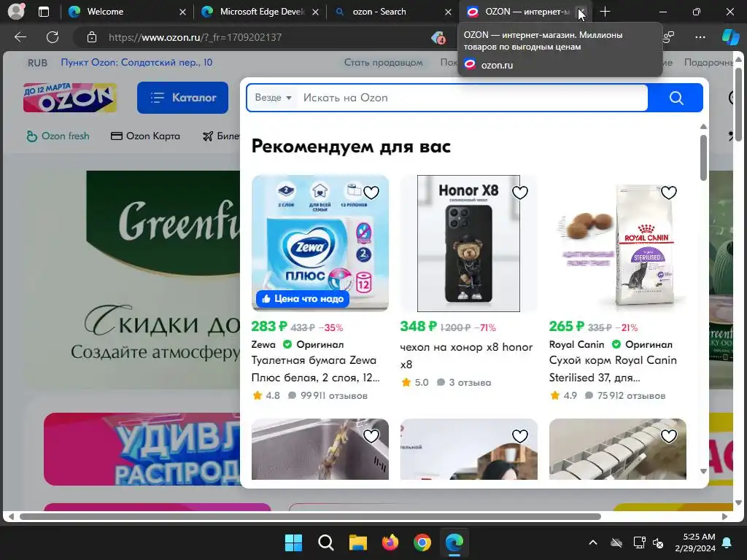This screenshot has height=560, width=747.
Task: Click the recommendations panel scroll down arrow
Action: pos(704,471)
